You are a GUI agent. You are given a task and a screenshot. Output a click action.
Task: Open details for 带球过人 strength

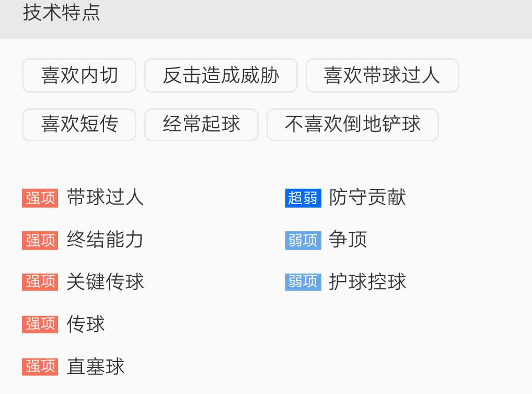(105, 198)
